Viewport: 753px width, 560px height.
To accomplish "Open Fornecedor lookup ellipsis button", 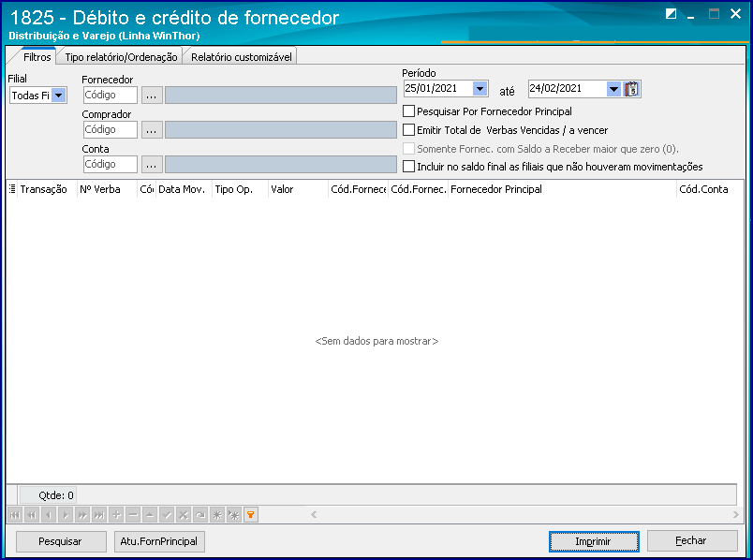I will [152, 96].
